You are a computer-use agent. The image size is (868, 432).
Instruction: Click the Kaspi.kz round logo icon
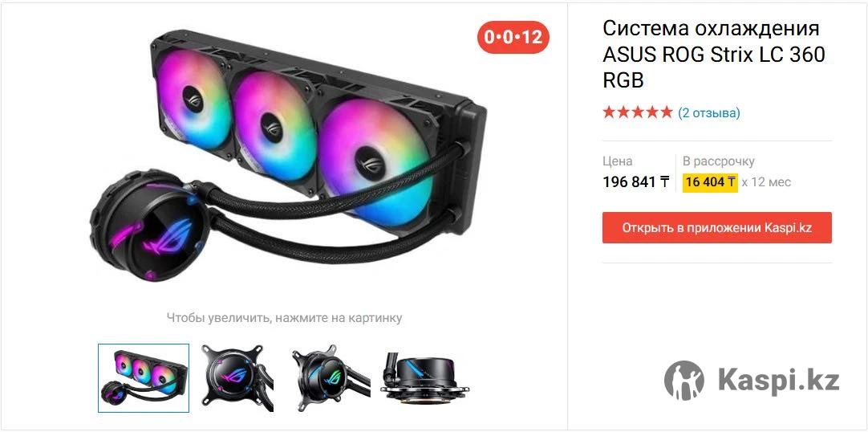coord(684,381)
